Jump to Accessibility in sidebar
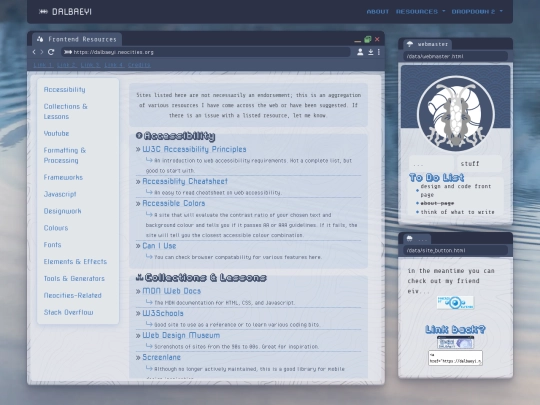Screen dimensions: 540x405 coord(64,90)
